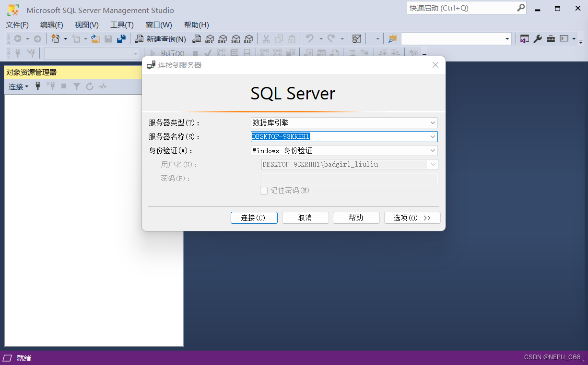Click the XMLA query icon
588x365 pixels.
pos(235,39)
